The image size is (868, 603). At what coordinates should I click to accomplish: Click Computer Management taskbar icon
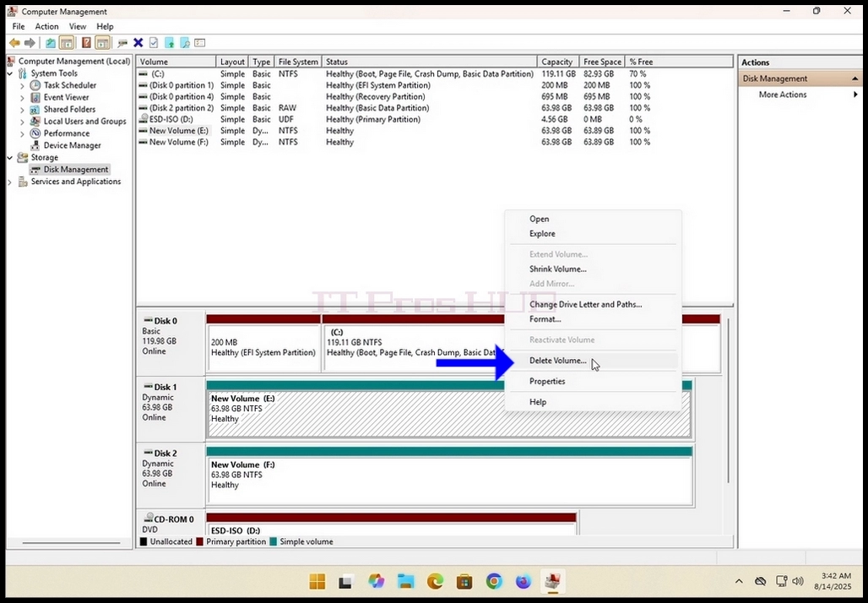pos(552,581)
